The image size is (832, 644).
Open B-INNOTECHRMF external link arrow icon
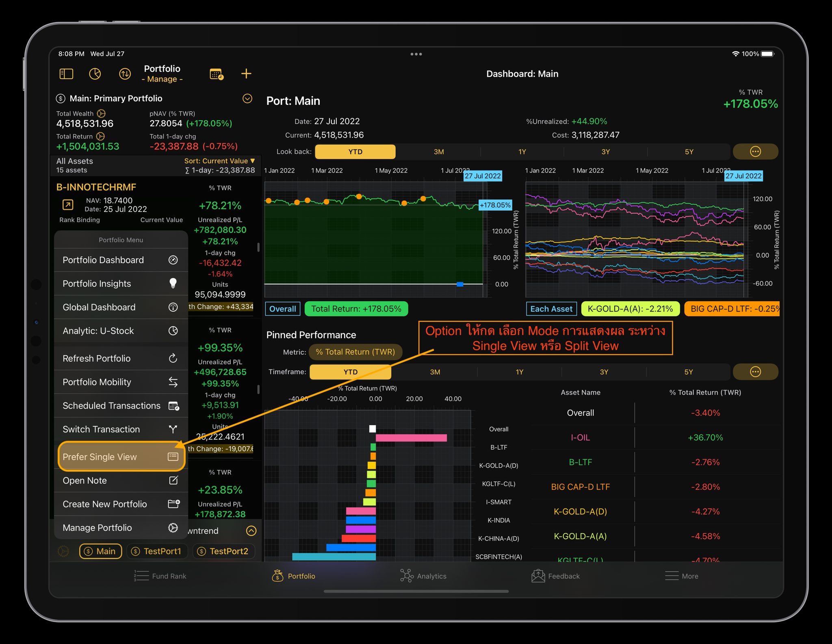coord(68,205)
